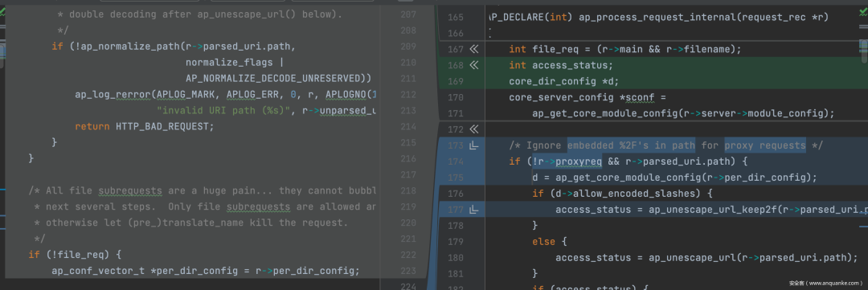Click line number 209 in middle gutter
This screenshot has width=868, height=290.
pos(408,46)
